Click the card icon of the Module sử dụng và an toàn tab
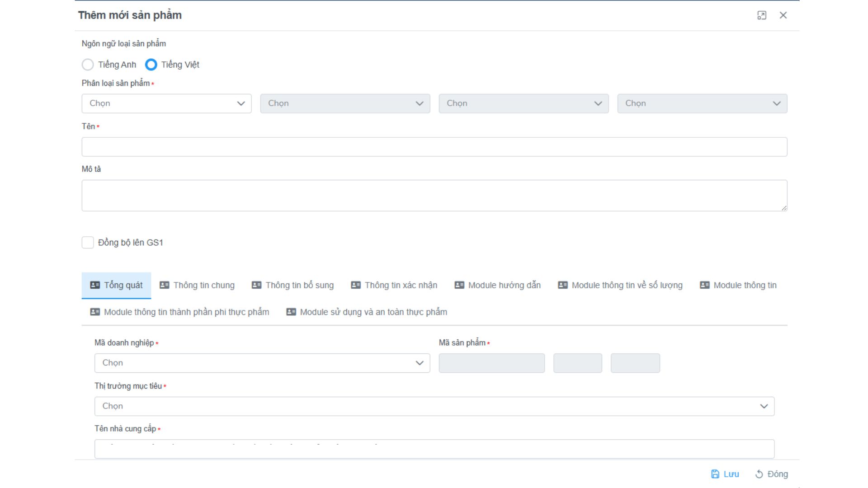 [x=291, y=312]
